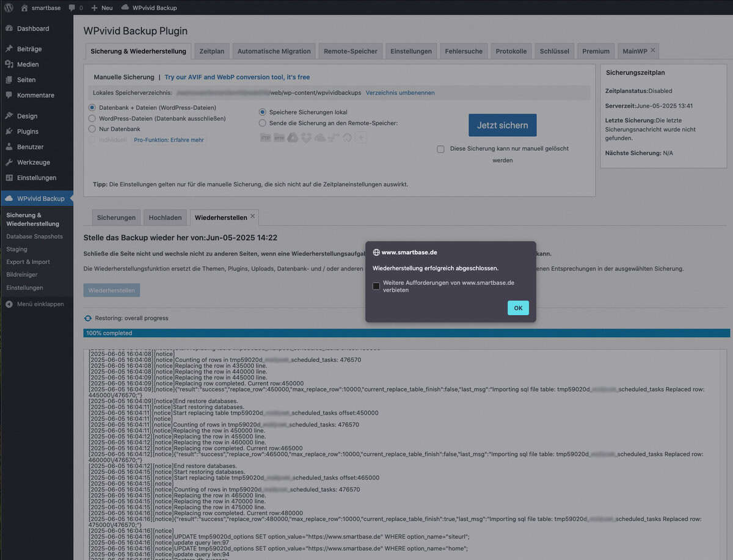Click 'Serverzeit:June-05-2025 13:41' text
Screen dimensions: 733x560
[649, 106]
